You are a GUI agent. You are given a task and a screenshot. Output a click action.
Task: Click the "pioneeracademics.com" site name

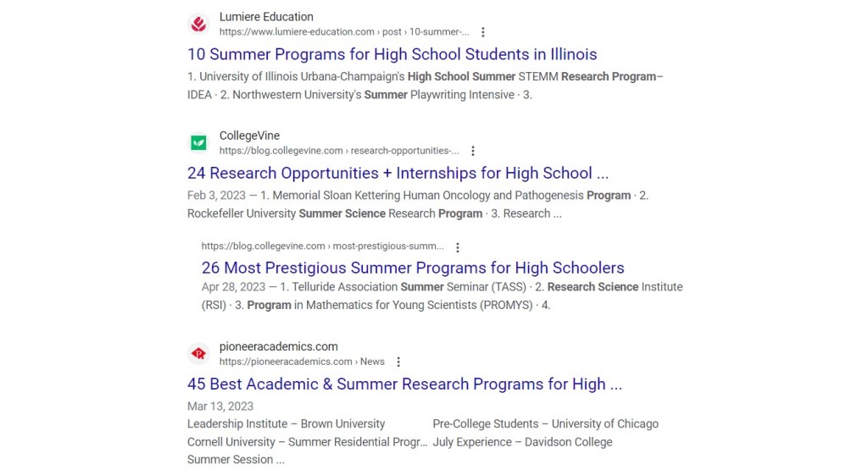[x=278, y=346]
